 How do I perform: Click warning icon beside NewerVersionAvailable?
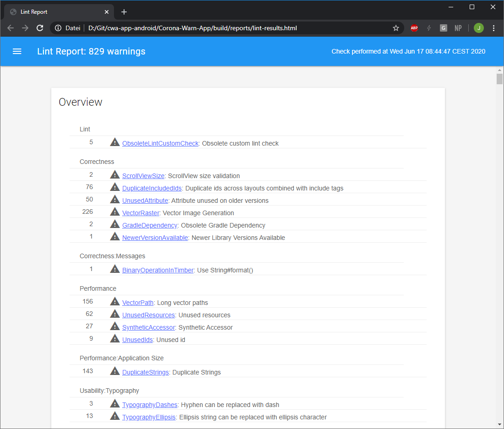[x=115, y=236]
